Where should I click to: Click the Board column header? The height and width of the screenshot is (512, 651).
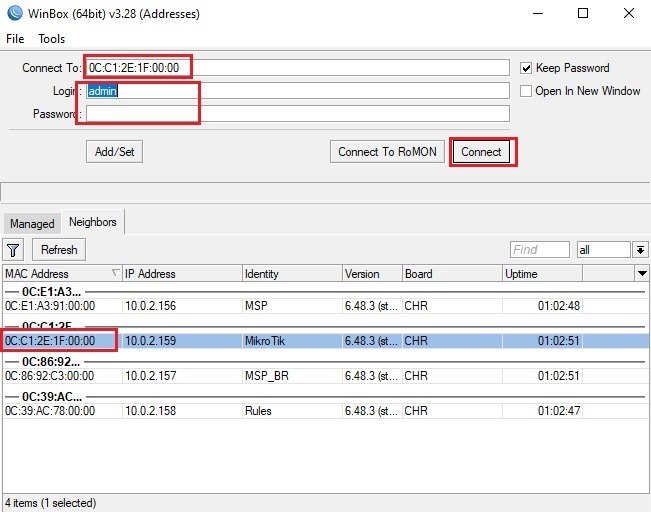452,274
